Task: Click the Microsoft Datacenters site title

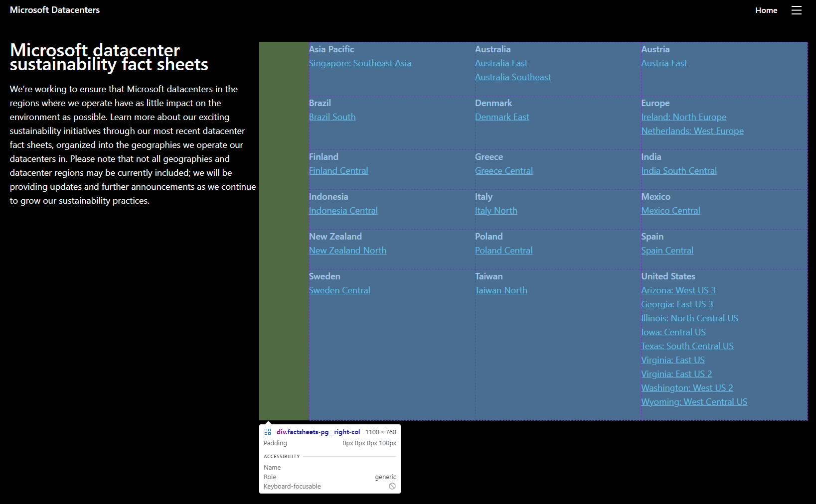Action: [55, 10]
